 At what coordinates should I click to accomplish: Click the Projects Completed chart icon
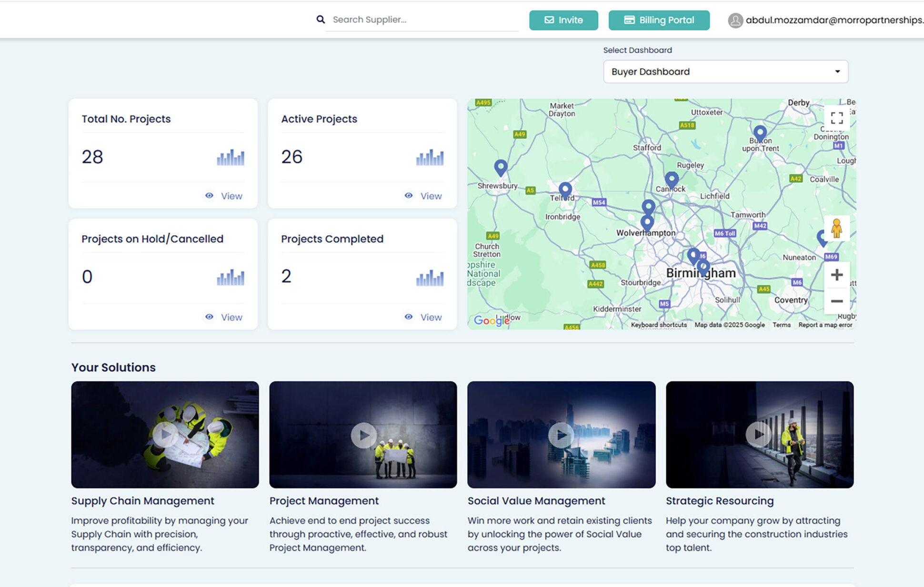tap(430, 278)
